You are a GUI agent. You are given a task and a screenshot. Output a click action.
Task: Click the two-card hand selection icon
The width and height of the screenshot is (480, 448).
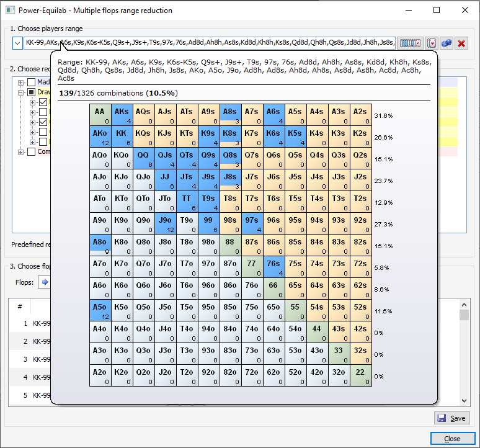[432, 43]
